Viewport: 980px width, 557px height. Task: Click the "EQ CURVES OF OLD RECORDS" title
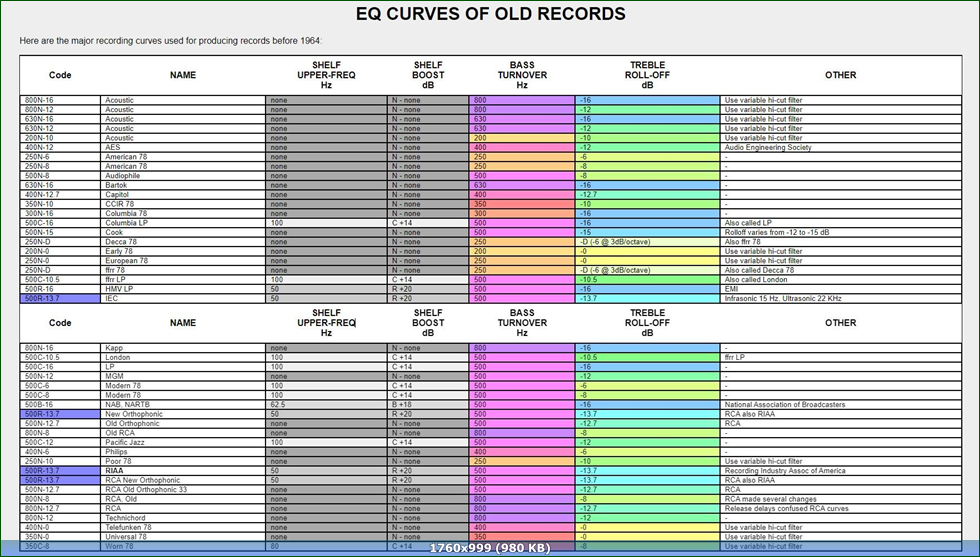pos(491,14)
